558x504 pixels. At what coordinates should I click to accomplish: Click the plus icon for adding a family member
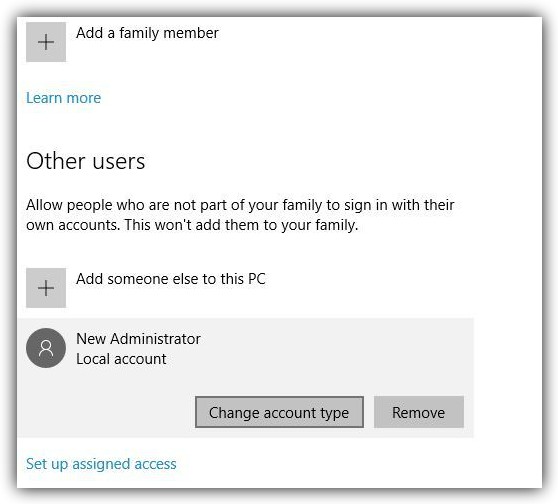pos(46,42)
